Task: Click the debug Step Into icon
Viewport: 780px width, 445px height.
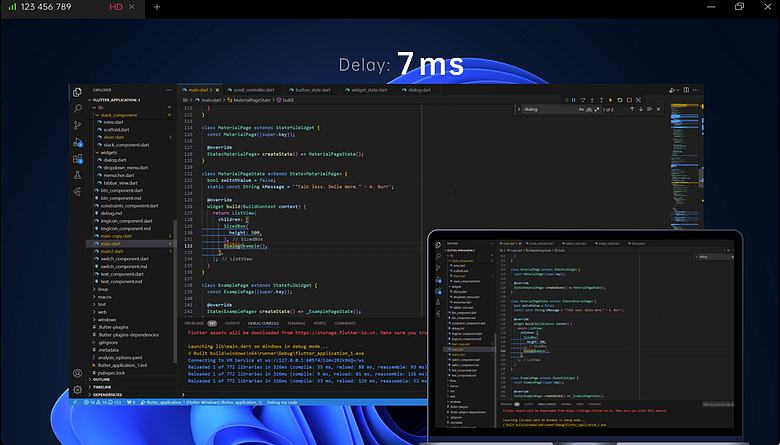Action: (x=592, y=100)
